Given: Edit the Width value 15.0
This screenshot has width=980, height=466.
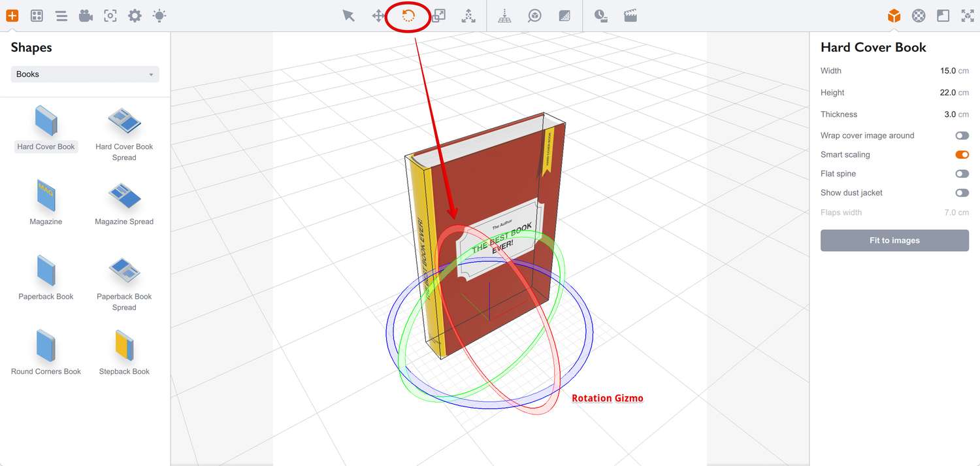Looking at the screenshot, I should tap(948, 71).
